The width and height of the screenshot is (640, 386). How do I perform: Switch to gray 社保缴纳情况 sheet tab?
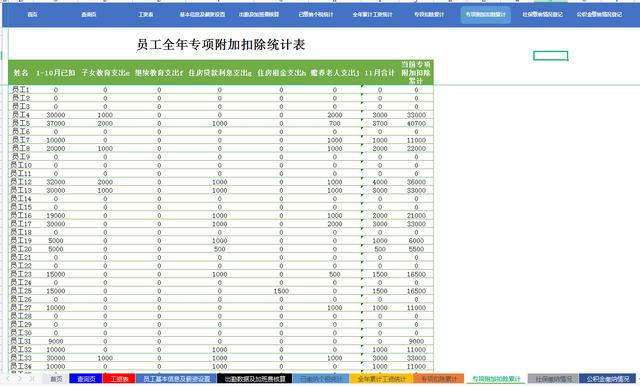pyautogui.click(x=553, y=379)
